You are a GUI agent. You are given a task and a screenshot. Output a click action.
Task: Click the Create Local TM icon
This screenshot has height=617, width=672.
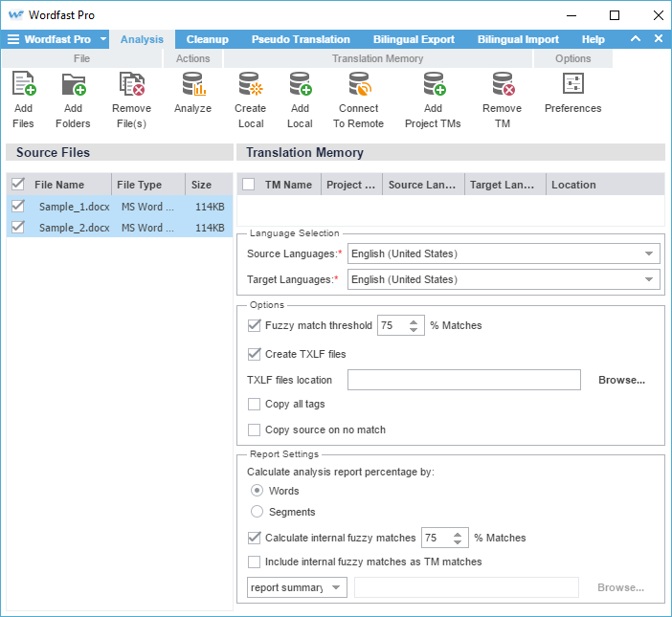click(x=250, y=86)
